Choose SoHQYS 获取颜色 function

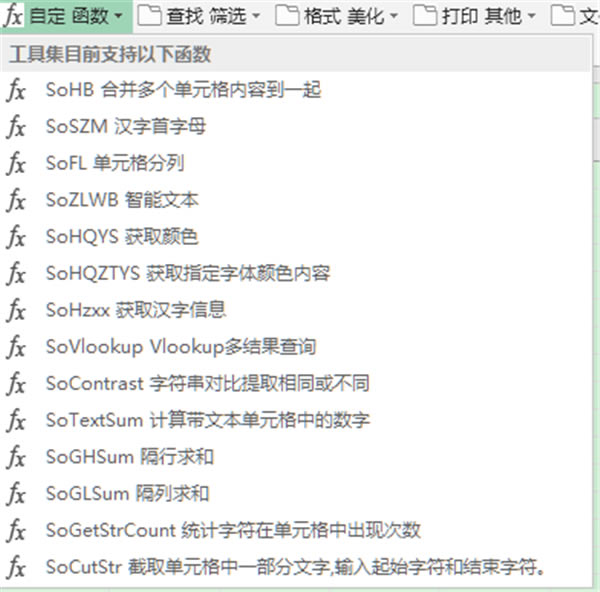pos(295,237)
